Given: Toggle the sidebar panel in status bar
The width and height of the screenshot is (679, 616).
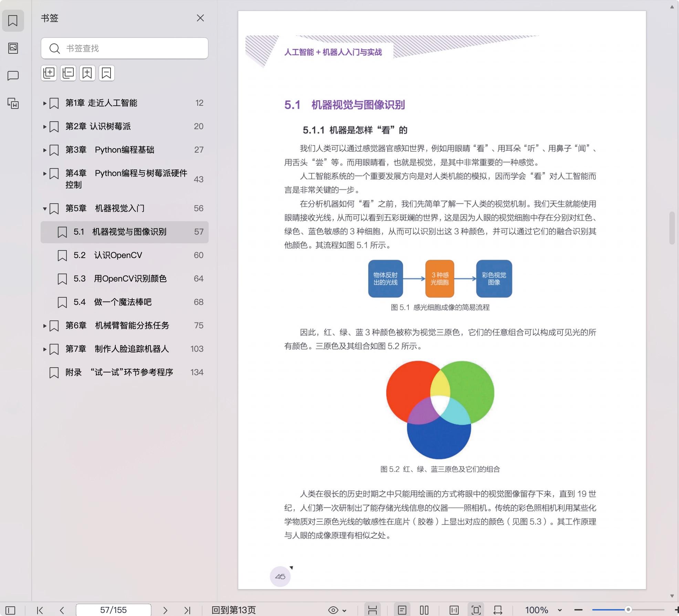Looking at the screenshot, I should click(x=10, y=610).
